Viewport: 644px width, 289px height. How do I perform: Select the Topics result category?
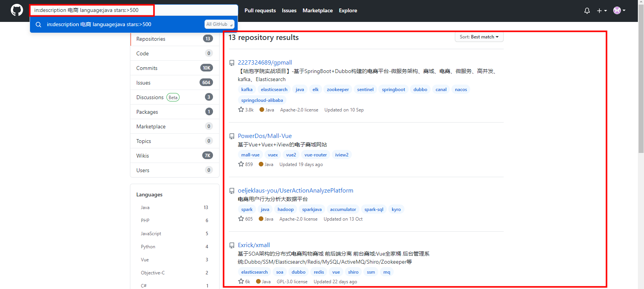[x=175, y=141]
